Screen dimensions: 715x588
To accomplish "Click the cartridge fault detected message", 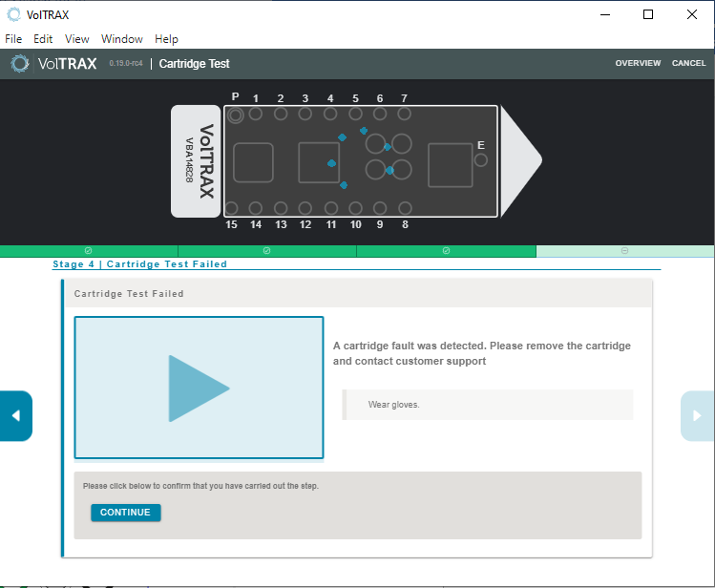I will (x=481, y=353).
